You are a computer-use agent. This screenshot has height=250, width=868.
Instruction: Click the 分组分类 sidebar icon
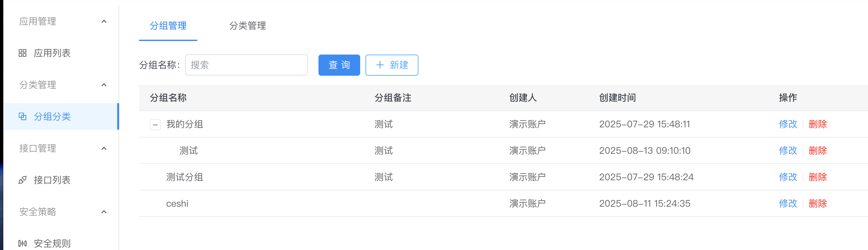(x=23, y=116)
